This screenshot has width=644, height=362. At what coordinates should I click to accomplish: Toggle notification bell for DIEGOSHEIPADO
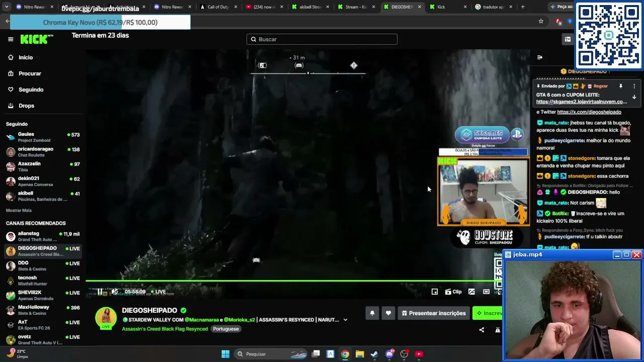click(x=372, y=313)
